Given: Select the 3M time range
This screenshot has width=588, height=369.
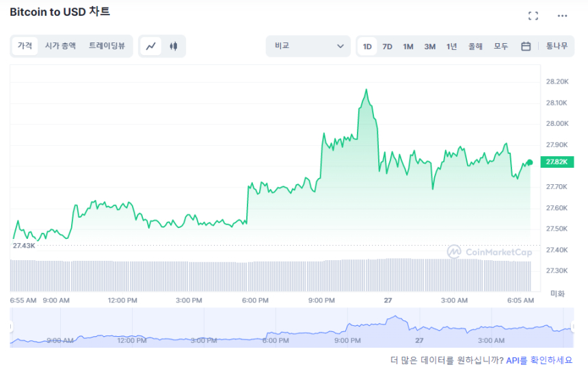Looking at the screenshot, I should (x=429, y=47).
